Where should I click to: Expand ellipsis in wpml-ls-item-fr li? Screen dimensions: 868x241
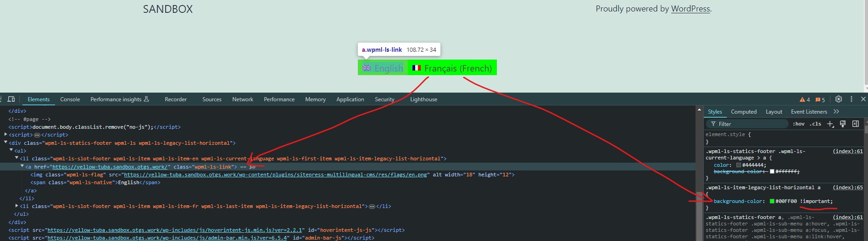[372, 207]
